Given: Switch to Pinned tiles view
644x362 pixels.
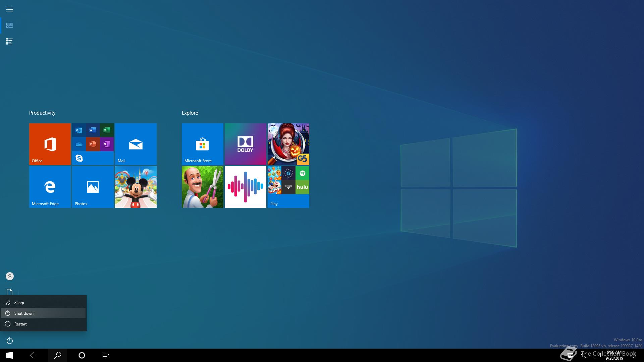Looking at the screenshot, I should click(10, 25).
